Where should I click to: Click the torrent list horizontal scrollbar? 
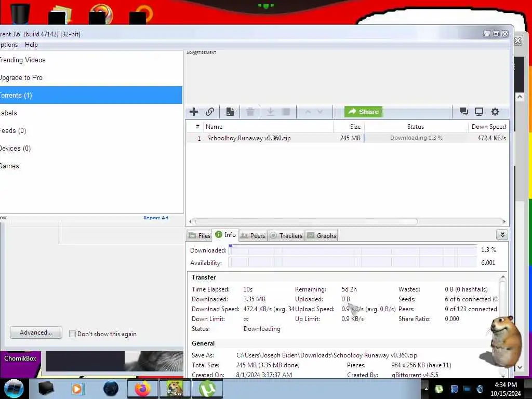click(x=307, y=221)
